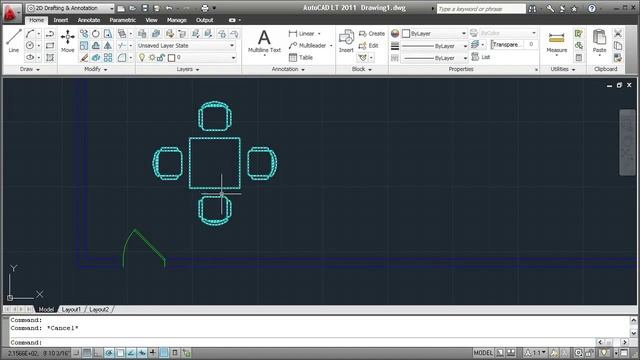Screen dimensions: 640x360
Task: Open the AutoCAD application menu logo
Action: pyautogui.click(x=11, y=12)
